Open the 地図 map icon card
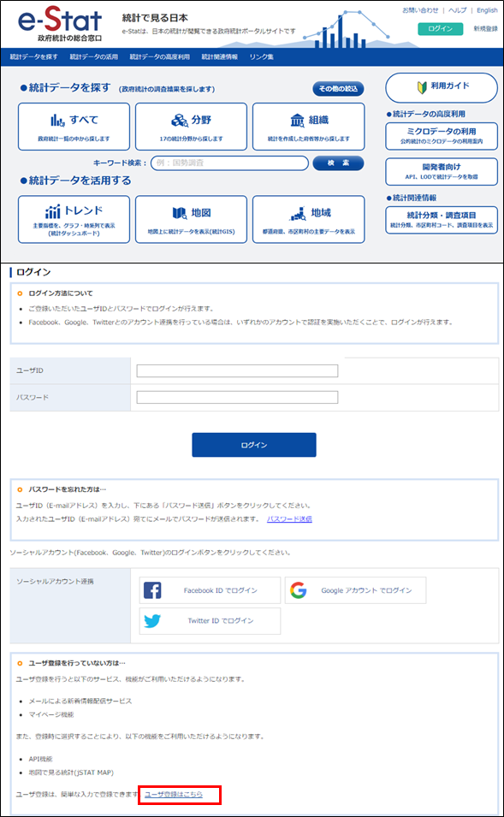The width and height of the screenshot is (504, 817). click(x=192, y=219)
